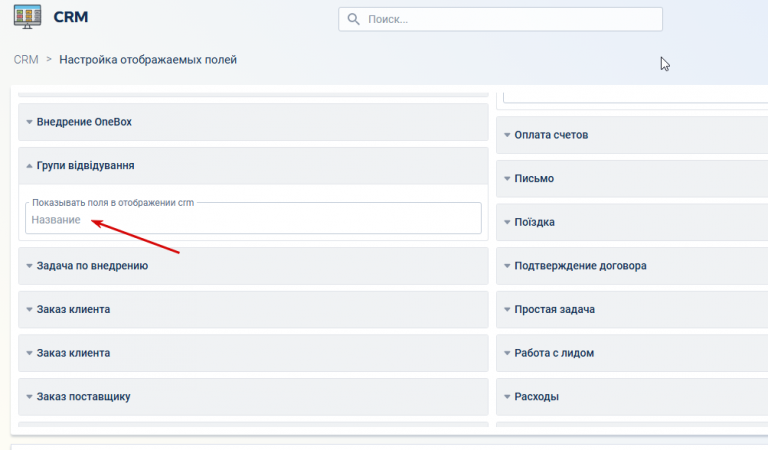The width and height of the screenshot is (768, 450).
Task: Expand the Поїздка section
Action: (x=632, y=222)
